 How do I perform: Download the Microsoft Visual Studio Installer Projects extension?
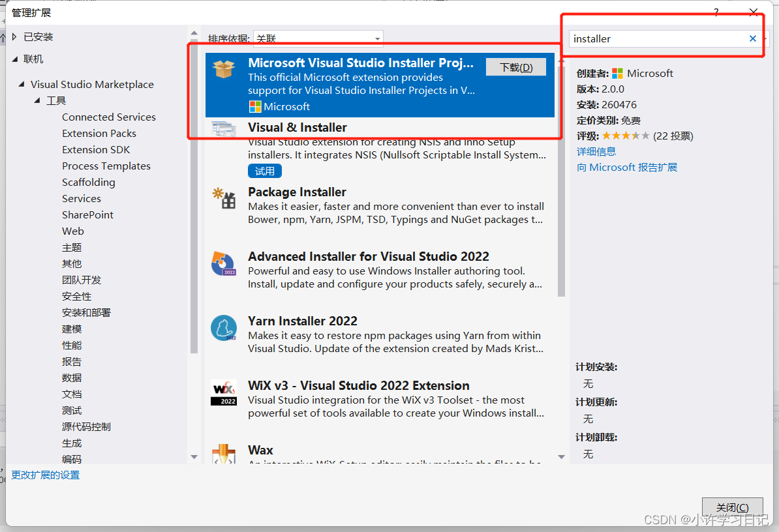point(515,68)
